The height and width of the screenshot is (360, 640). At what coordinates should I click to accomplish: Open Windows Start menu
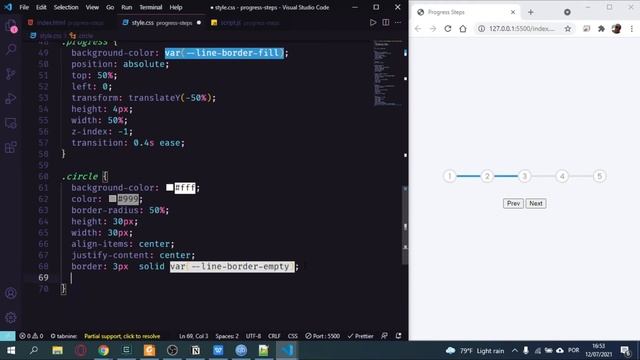11,351
